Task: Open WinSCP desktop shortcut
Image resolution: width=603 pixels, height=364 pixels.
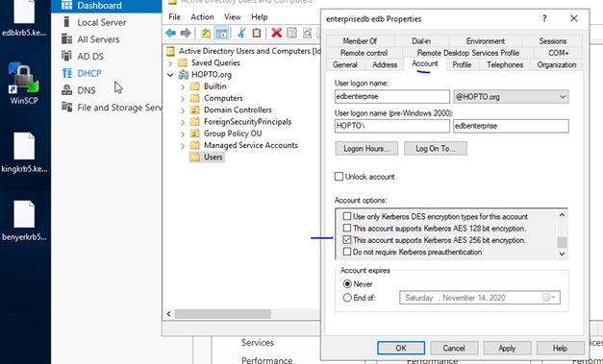Action: tap(24, 84)
